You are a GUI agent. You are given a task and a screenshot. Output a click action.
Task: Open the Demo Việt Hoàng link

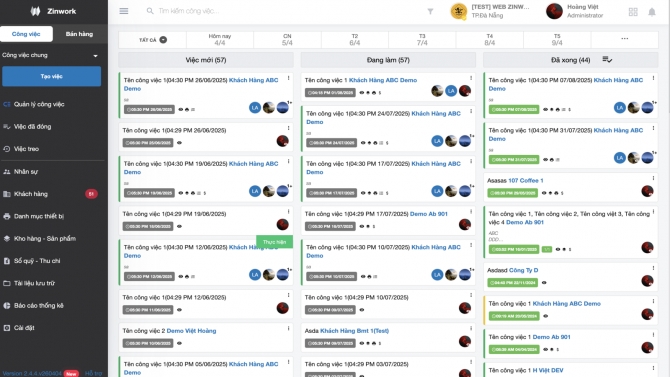tap(191, 331)
